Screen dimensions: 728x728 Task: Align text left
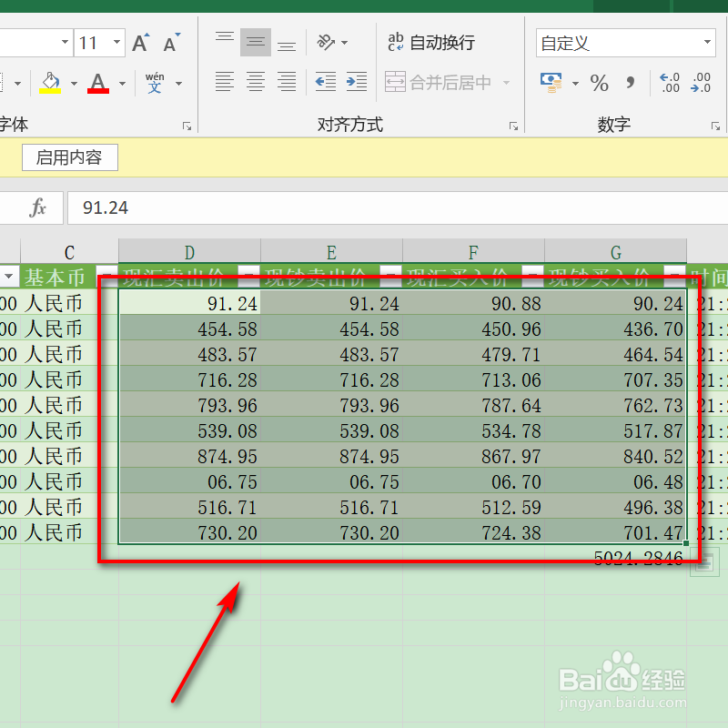pyautogui.click(x=225, y=82)
